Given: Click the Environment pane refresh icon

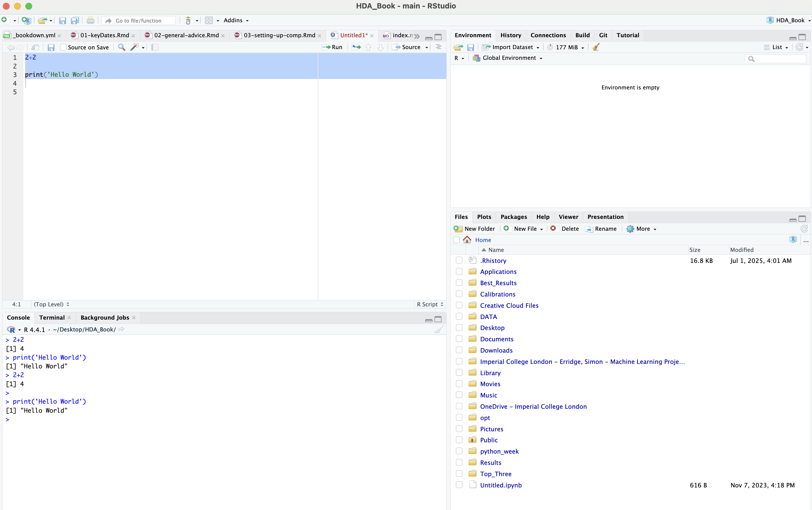Looking at the screenshot, I should pyautogui.click(x=799, y=47).
